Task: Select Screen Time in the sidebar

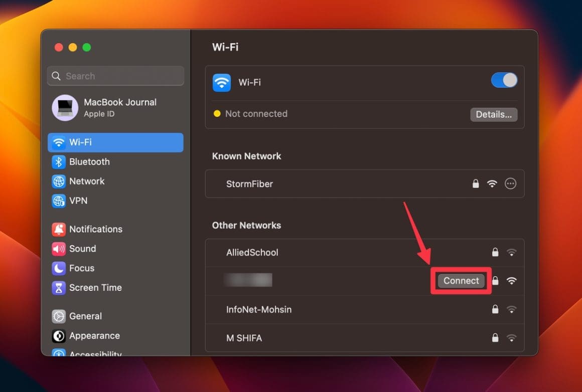Action: [93, 288]
